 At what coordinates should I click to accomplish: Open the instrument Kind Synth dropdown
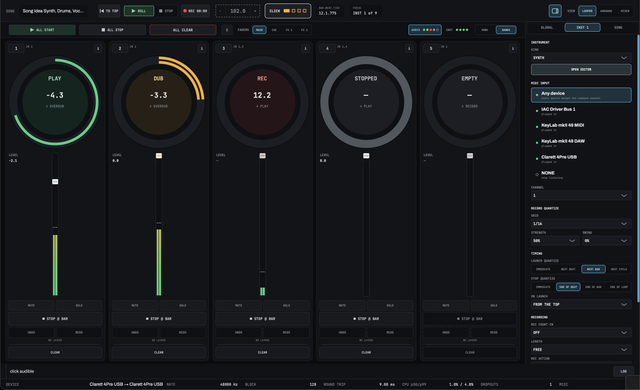[581, 58]
